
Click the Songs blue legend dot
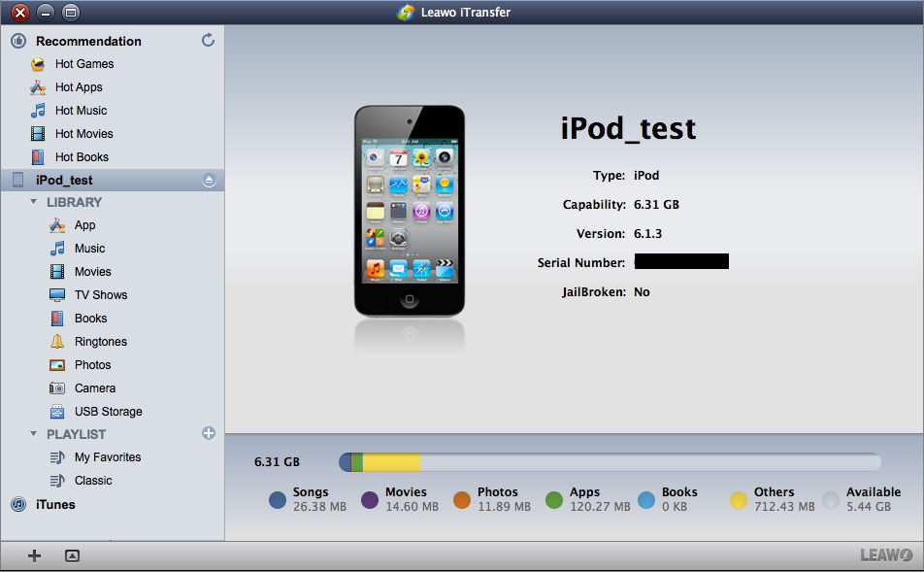[278, 500]
